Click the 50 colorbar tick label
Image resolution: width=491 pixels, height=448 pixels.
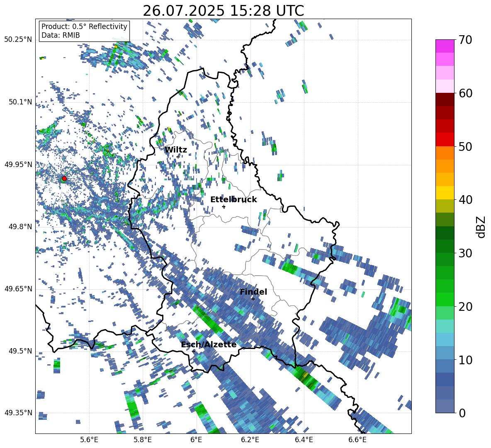click(465, 146)
